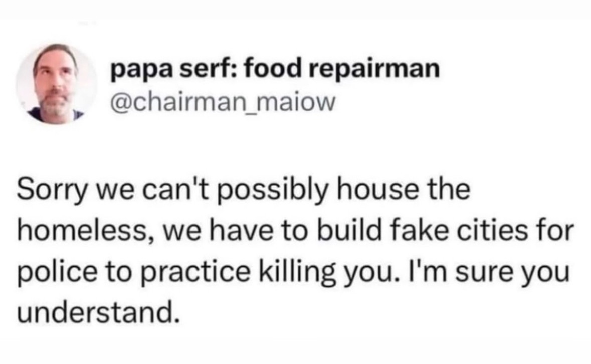Click the display name papa serf: food repairman

point(275,70)
